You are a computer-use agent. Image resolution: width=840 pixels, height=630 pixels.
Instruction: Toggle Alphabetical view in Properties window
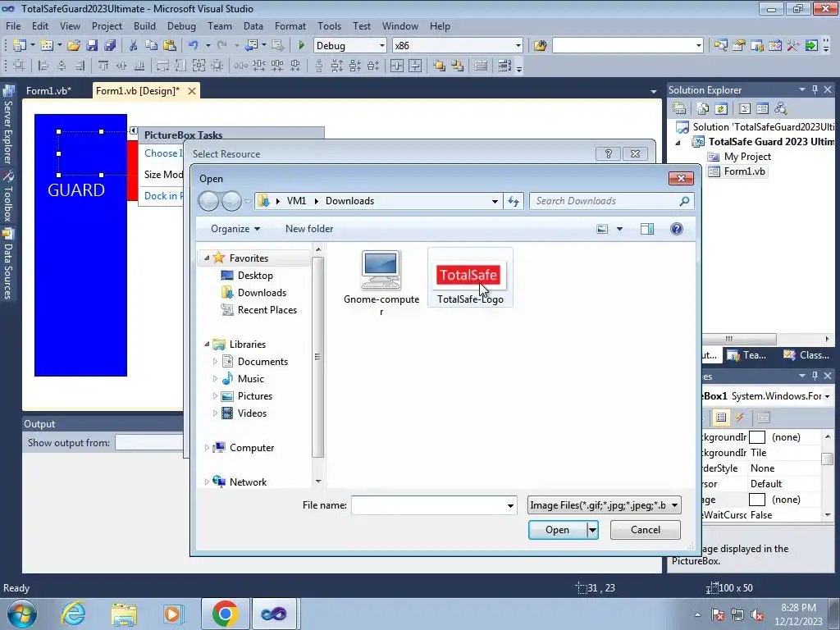(721, 418)
